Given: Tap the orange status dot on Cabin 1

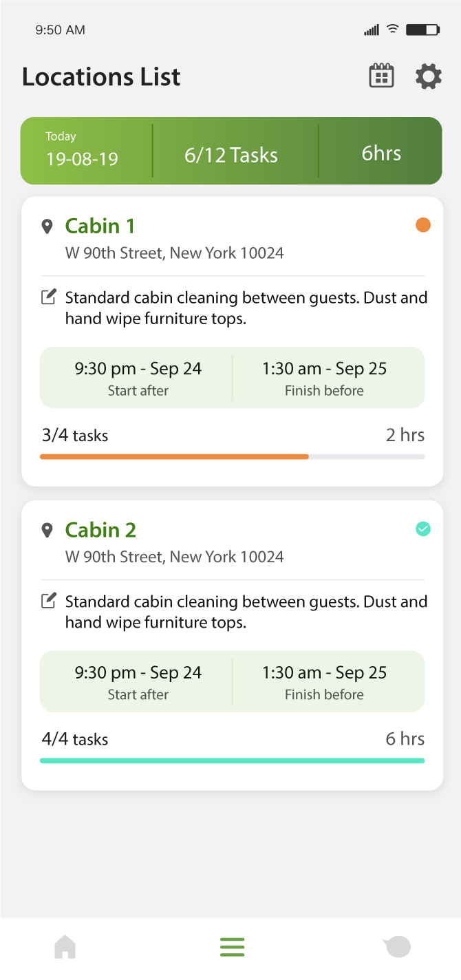Looking at the screenshot, I should click(423, 225).
